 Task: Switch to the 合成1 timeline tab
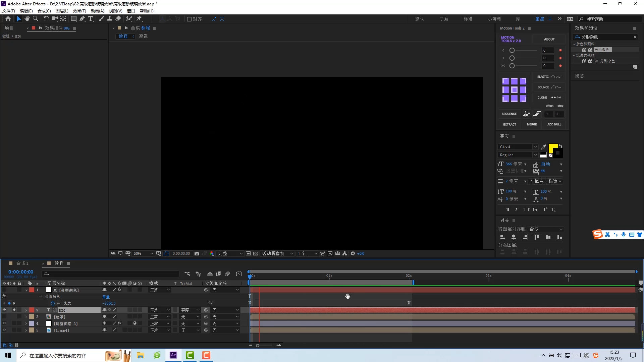22,263
